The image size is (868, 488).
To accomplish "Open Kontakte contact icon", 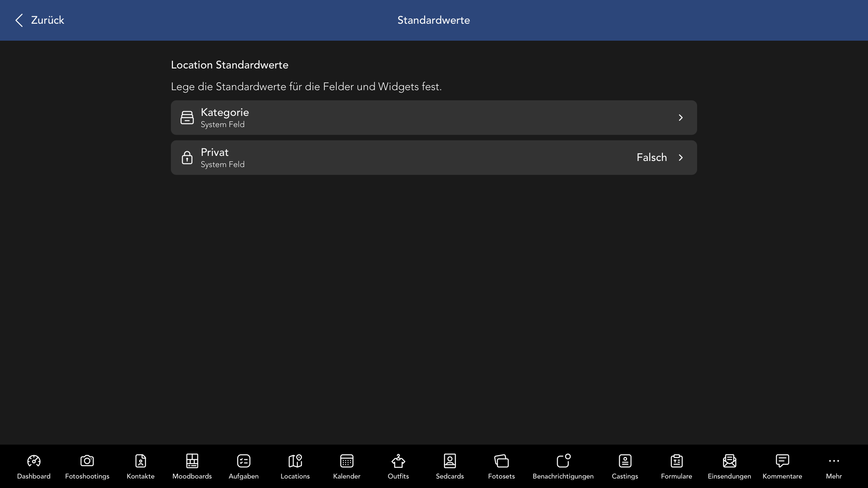I will coord(141,461).
